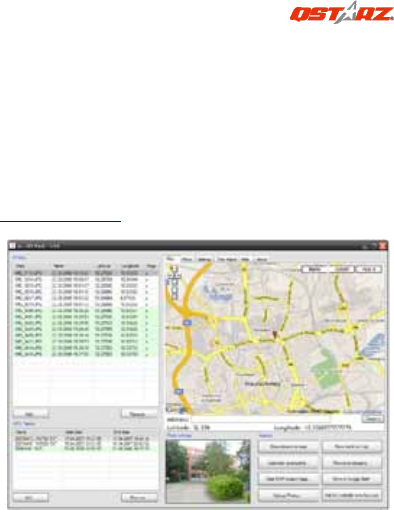Select the standard Map view button
Image resolution: width=394 pixels, height=510 pixels.
315,269
